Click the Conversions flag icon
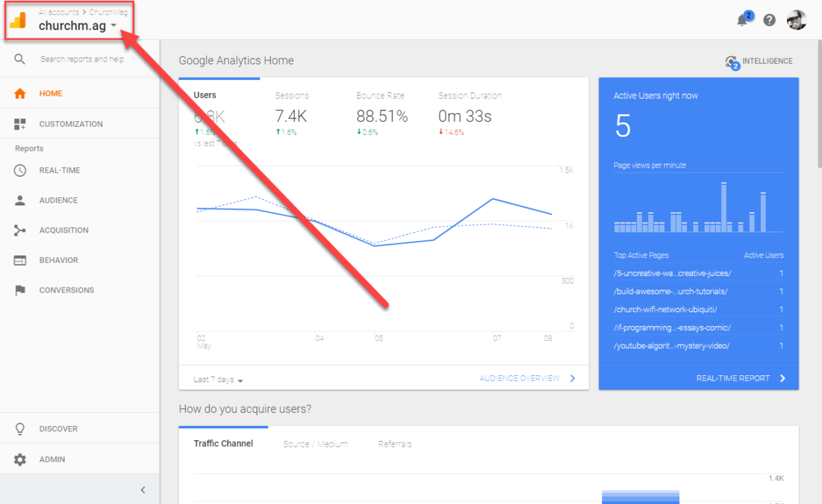Image resolution: width=822 pixels, height=504 pixels. (x=20, y=290)
